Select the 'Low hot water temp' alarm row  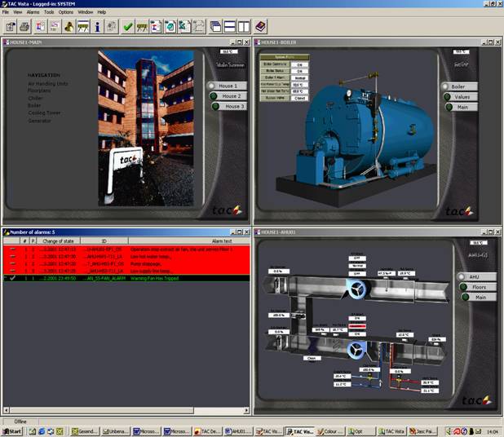tap(126, 257)
